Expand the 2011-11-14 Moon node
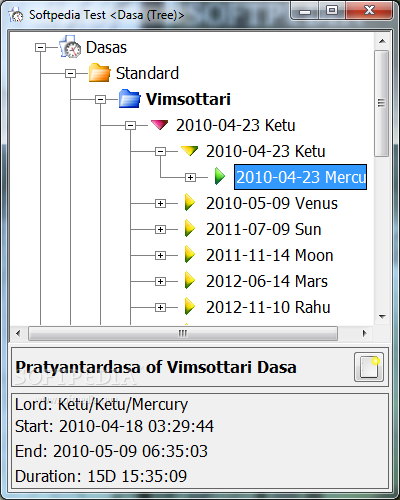Screen dimensions: 400x500 (x=160, y=255)
